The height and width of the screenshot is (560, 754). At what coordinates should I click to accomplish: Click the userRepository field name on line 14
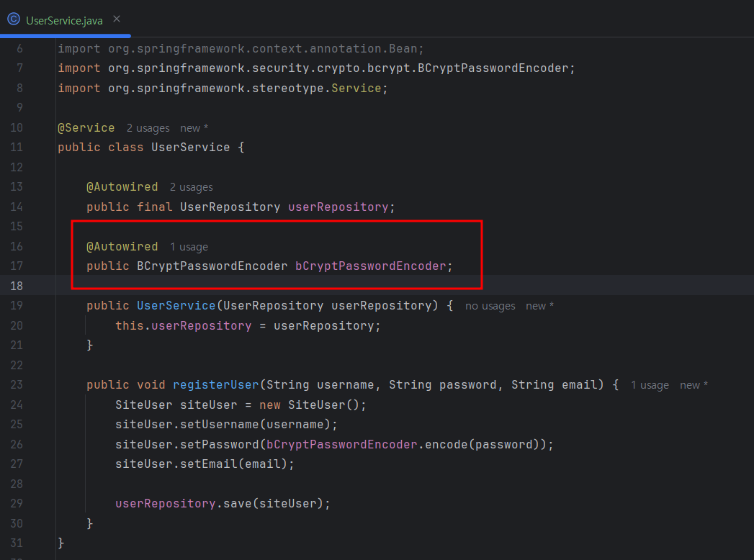click(338, 207)
